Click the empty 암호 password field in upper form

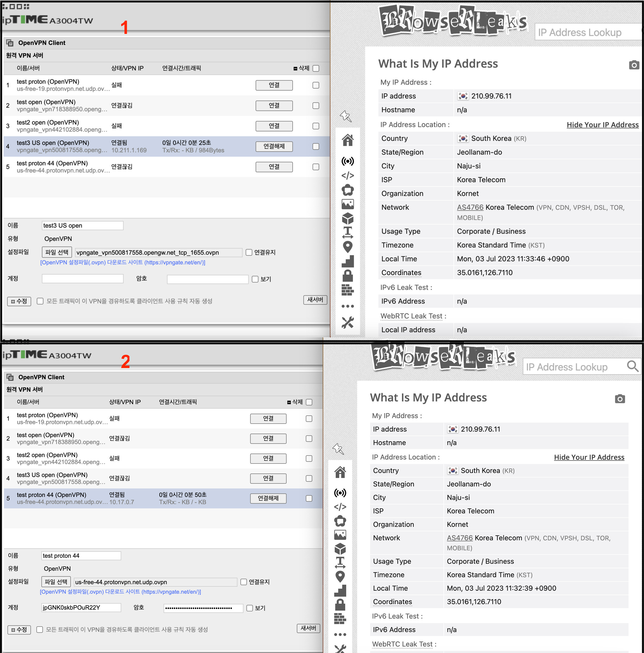pyautogui.click(x=208, y=279)
